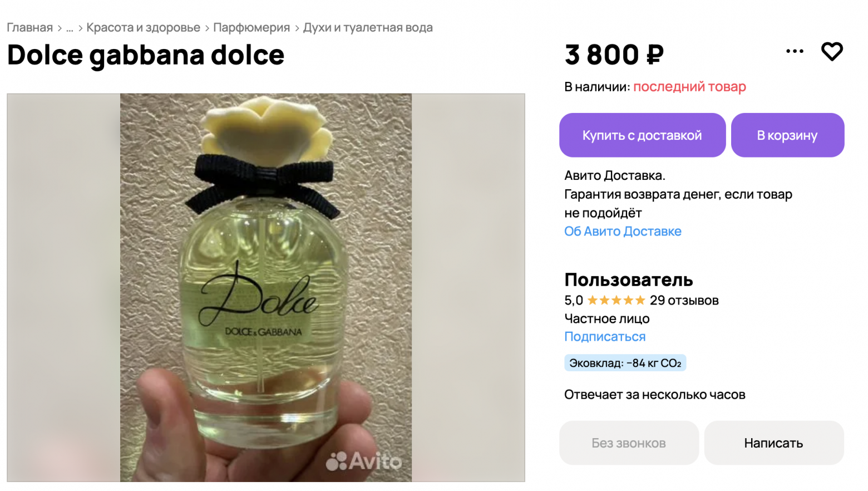Add listing to favorites with heart icon

pyautogui.click(x=832, y=52)
